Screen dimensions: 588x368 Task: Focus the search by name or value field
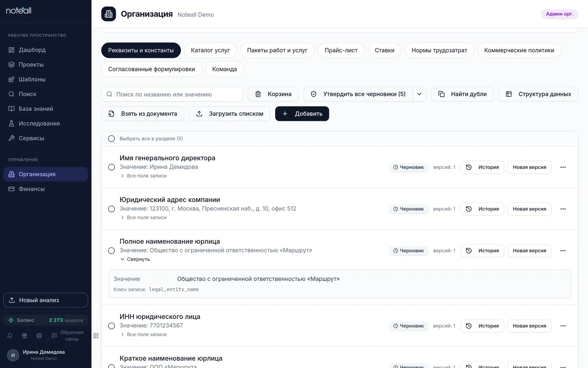pyautogui.click(x=172, y=94)
